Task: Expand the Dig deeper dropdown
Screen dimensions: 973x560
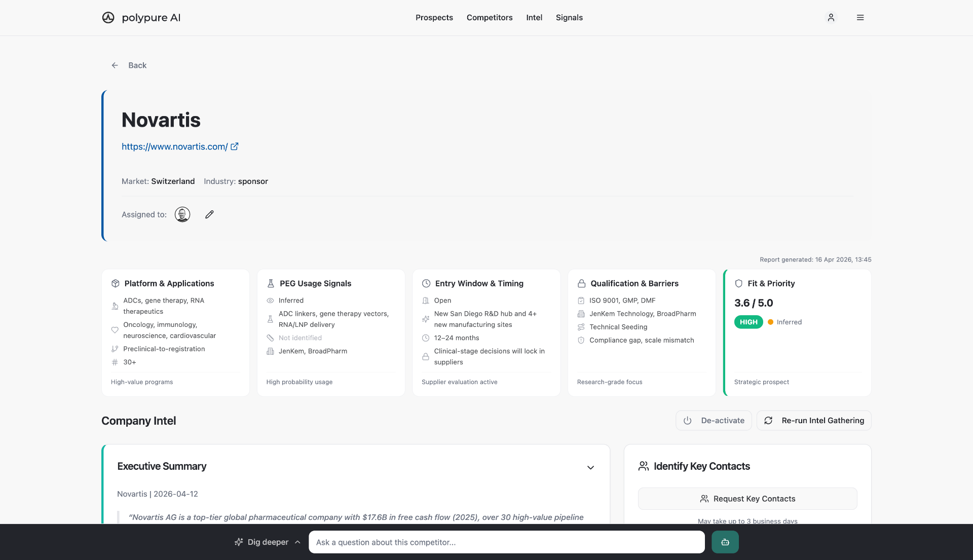Action: [x=268, y=542]
